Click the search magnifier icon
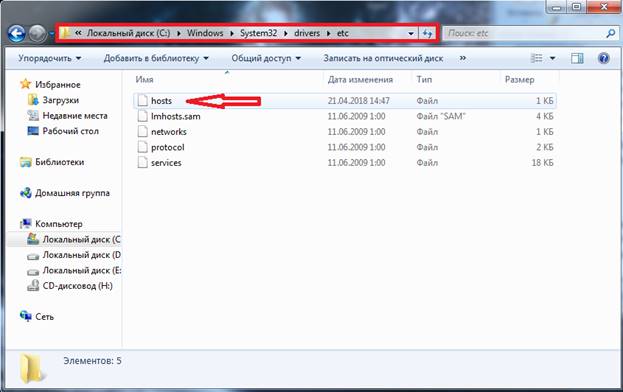 pos(611,33)
